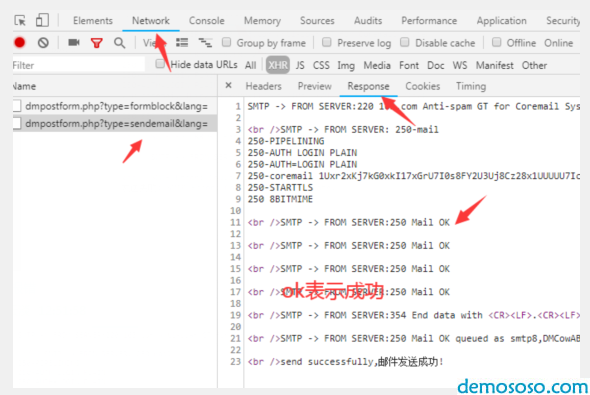This screenshot has height=395, width=590.
Task: Switch to the Console panel
Action: point(207,21)
